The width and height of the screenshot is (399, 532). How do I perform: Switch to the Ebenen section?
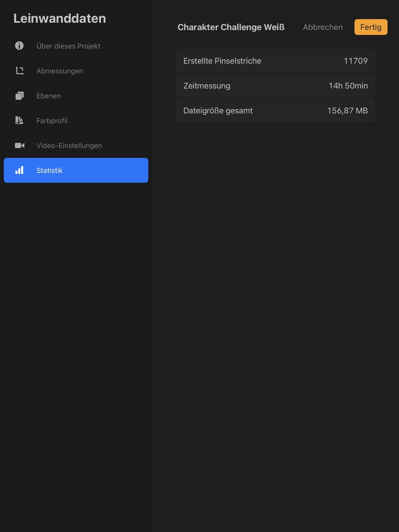(76, 96)
